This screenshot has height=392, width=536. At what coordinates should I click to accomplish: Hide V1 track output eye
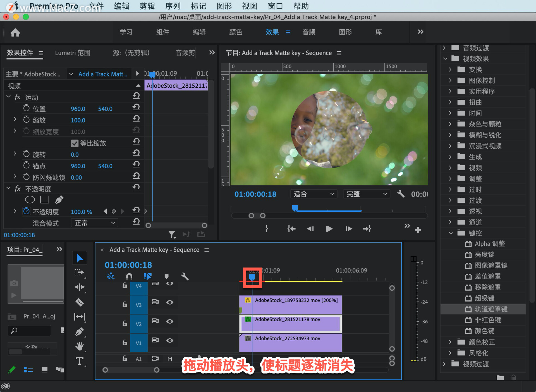pos(170,340)
